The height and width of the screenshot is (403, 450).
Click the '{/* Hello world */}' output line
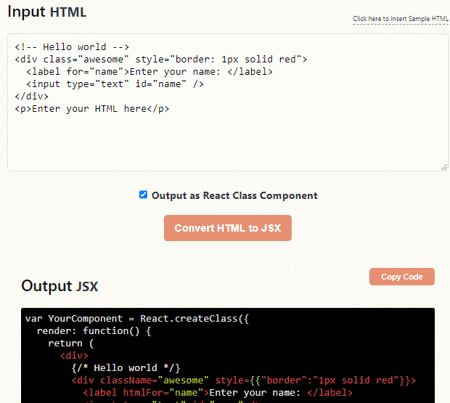(x=126, y=368)
